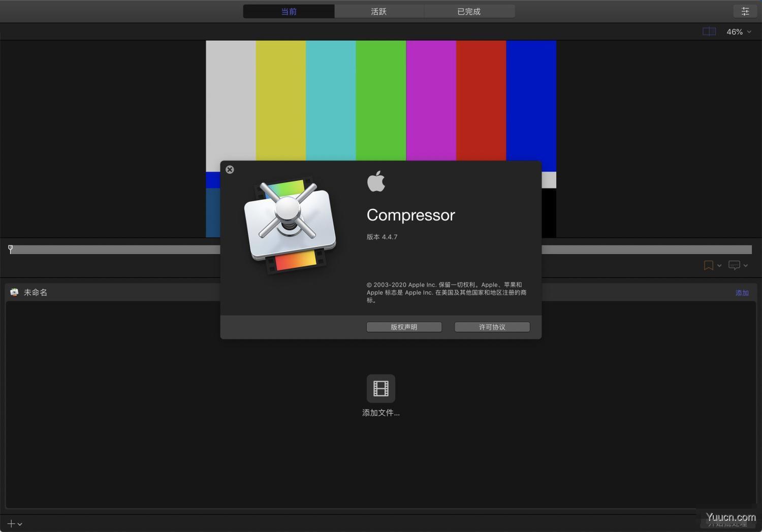The height and width of the screenshot is (532, 762).
Task: Open the 版权声明 button
Action: tap(404, 327)
